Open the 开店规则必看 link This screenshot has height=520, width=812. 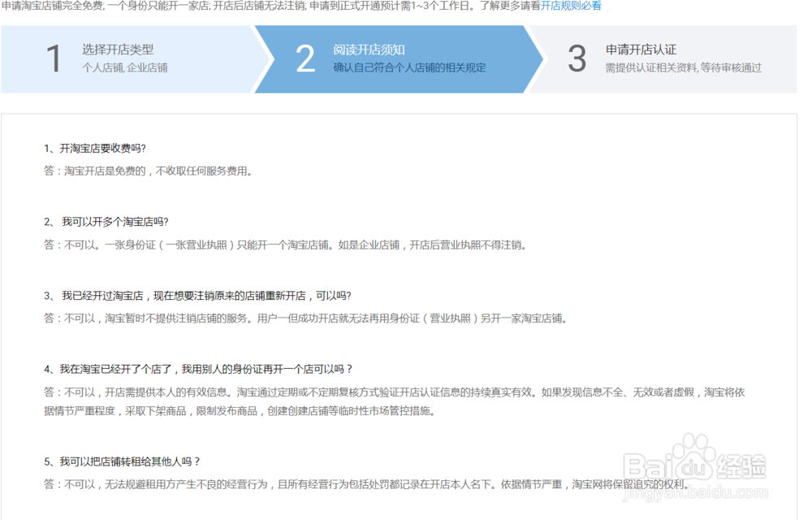tap(571, 6)
